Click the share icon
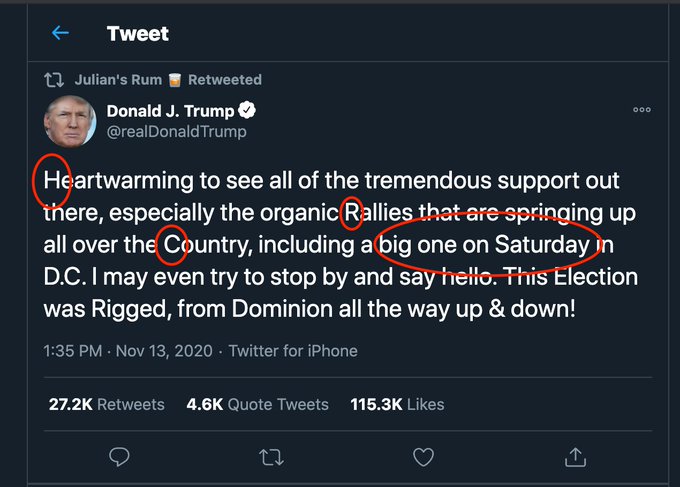 575,457
